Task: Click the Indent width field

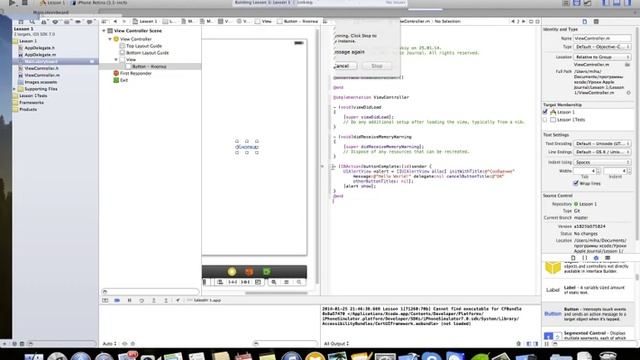Action: click(x=615, y=171)
